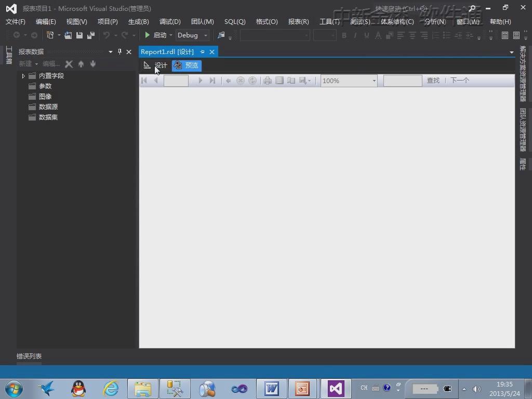Click the move down arrow in Report Data panel

pyautogui.click(x=93, y=64)
